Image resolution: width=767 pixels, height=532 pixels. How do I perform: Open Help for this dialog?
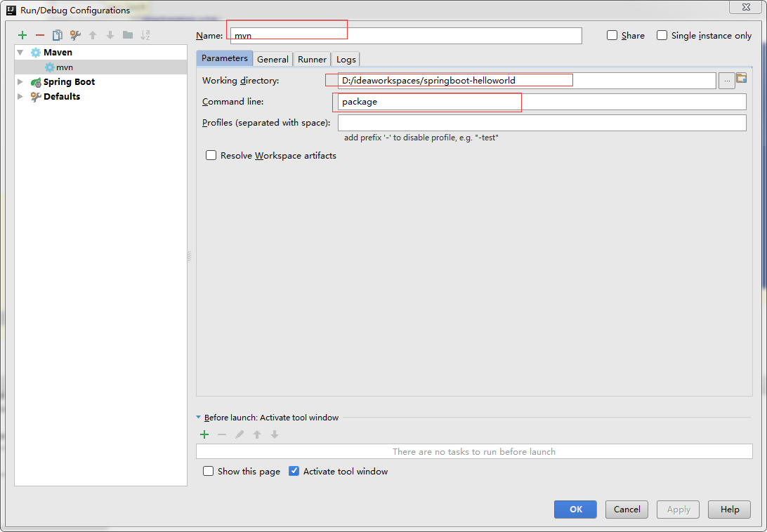[729, 510]
